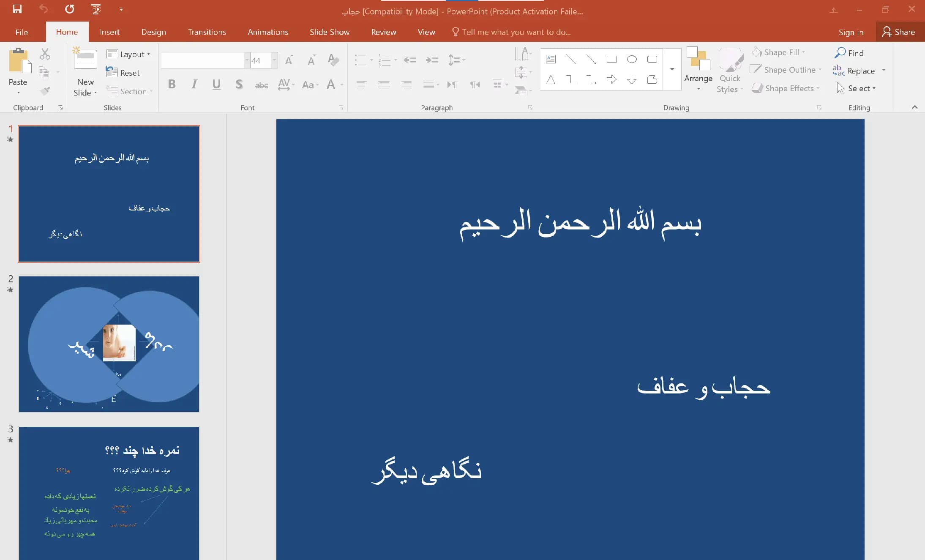925x560 pixels.
Task: Clear all formatting eraser icon
Action: (x=333, y=60)
